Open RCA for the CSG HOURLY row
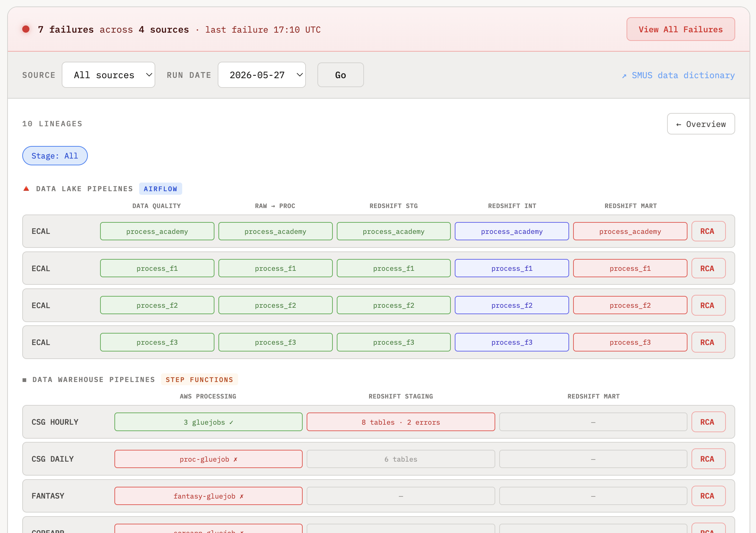This screenshot has width=756, height=533. [708, 422]
